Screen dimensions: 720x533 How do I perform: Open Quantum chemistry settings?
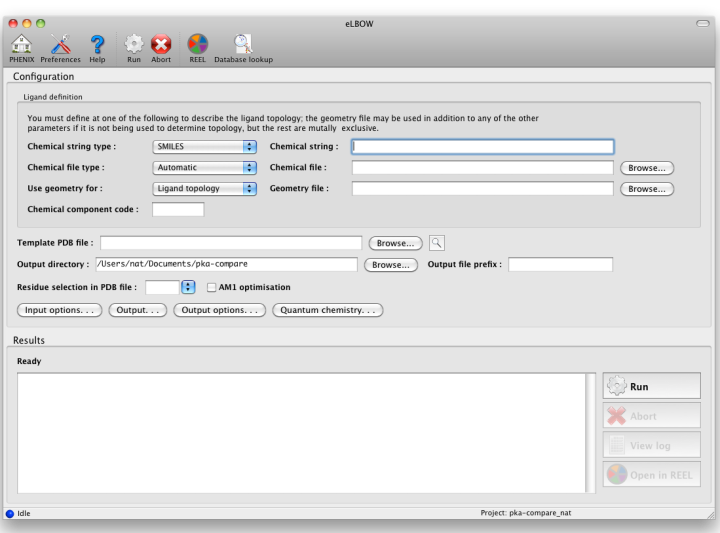point(327,310)
